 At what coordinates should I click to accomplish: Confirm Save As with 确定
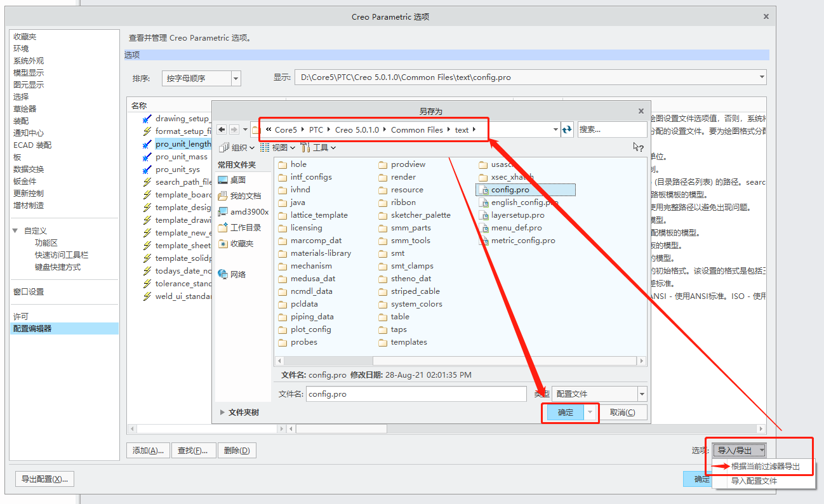[565, 413]
